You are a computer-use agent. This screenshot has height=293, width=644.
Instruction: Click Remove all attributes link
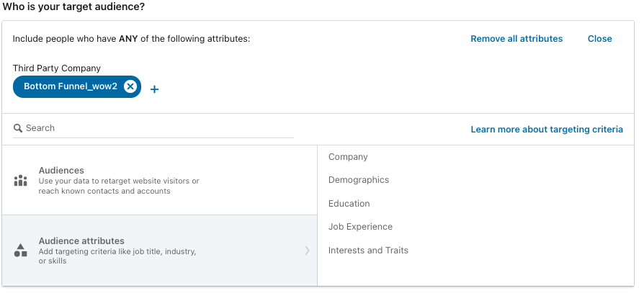pyautogui.click(x=516, y=39)
